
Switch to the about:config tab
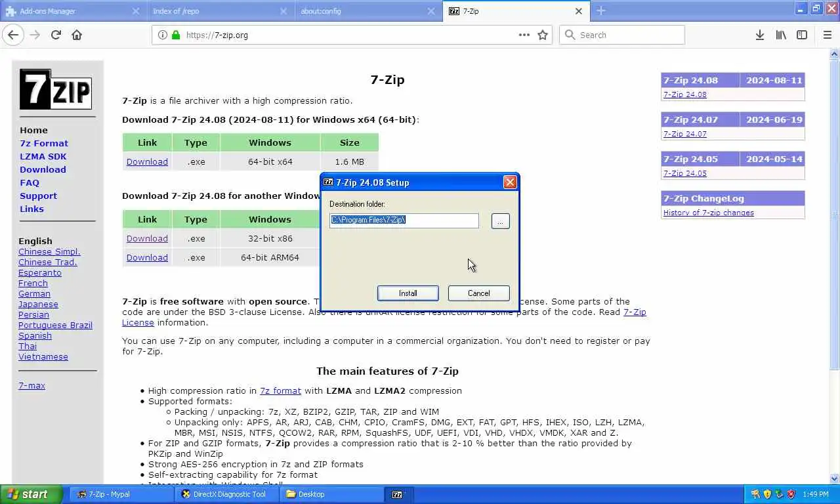(368, 11)
